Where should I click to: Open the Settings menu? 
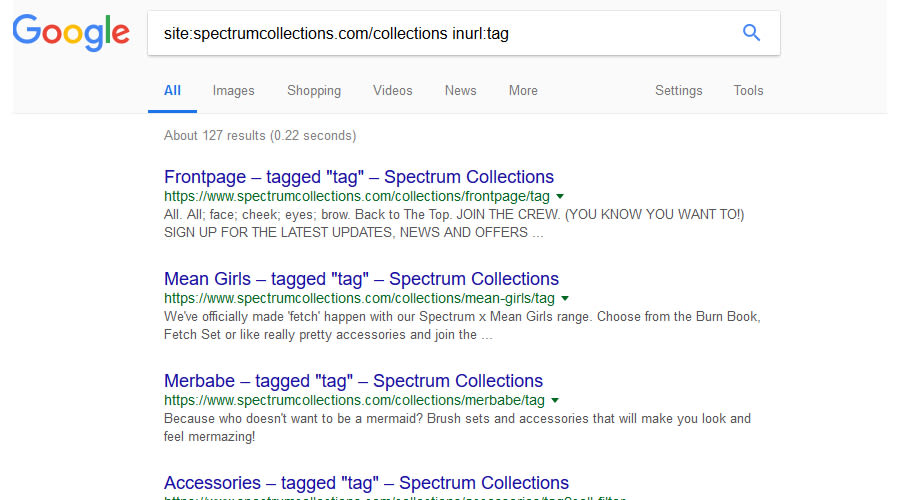click(x=678, y=91)
